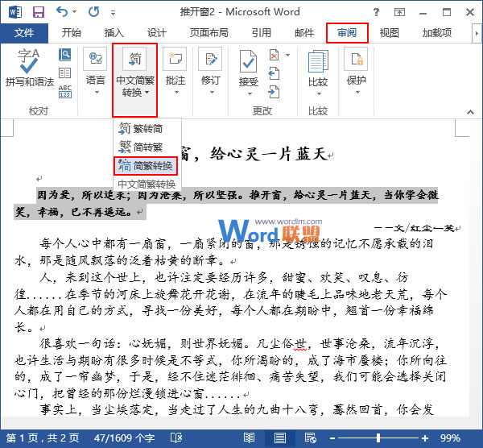Screen dimensions: 483x448
Task: Open the 文件 tab
Action: tap(24, 33)
